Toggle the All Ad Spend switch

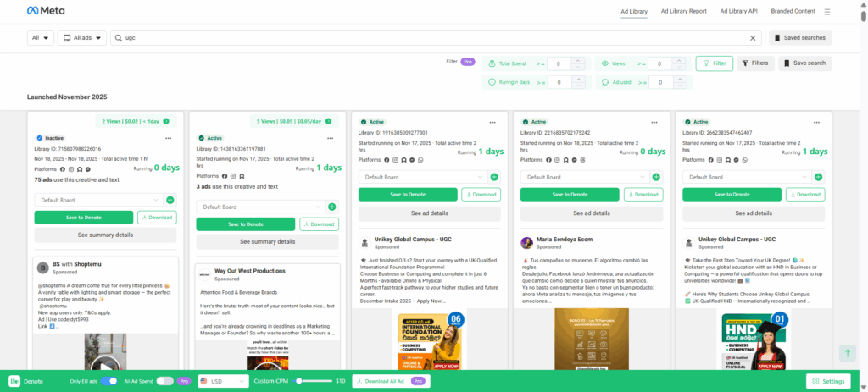pos(165,381)
